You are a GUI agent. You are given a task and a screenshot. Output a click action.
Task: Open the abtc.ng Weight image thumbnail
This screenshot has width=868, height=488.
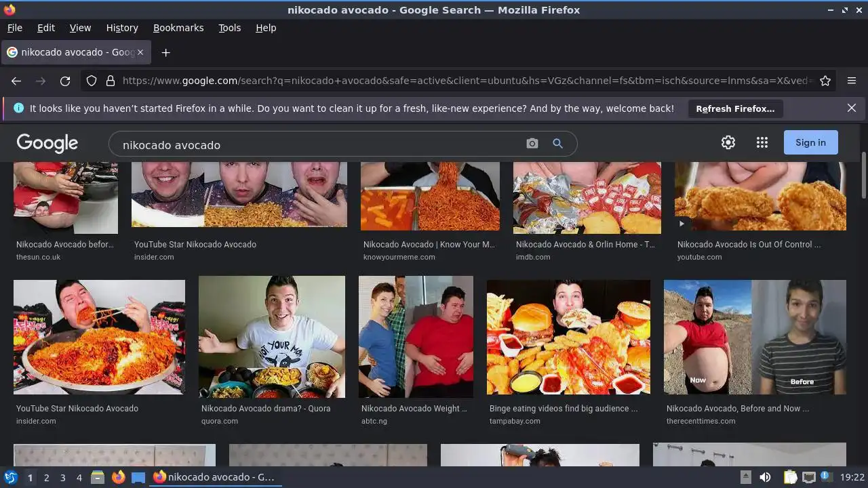tap(416, 337)
